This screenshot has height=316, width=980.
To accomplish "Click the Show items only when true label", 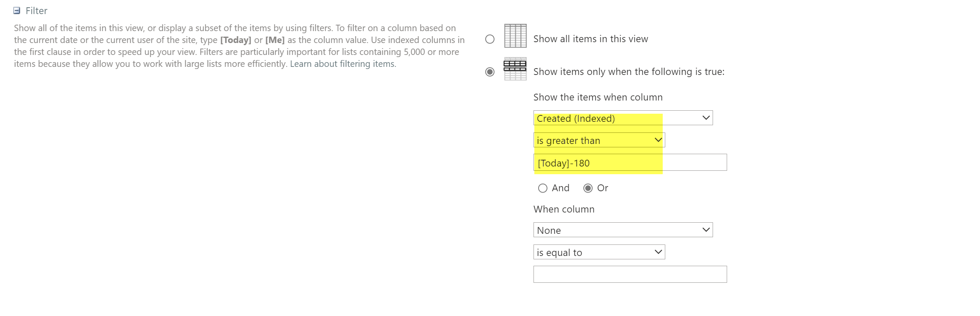I will pos(629,72).
